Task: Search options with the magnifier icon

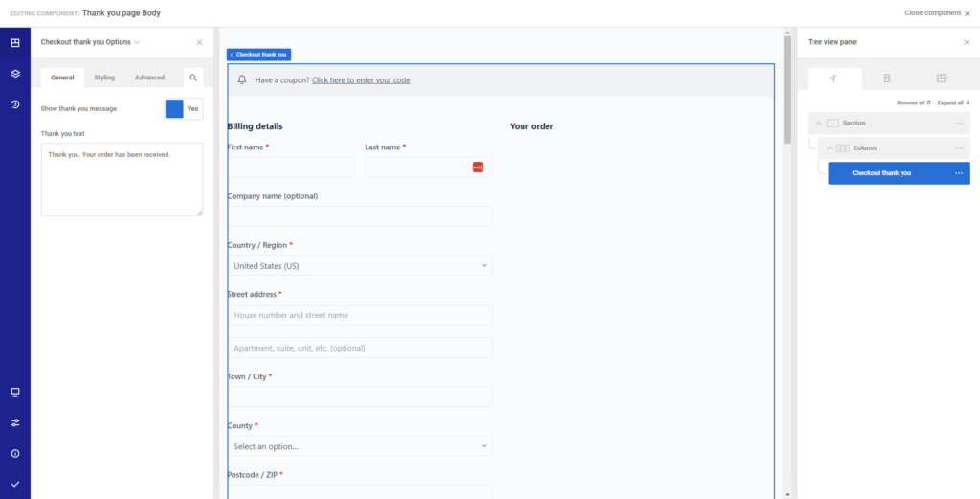Action: [x=193, y=78]
